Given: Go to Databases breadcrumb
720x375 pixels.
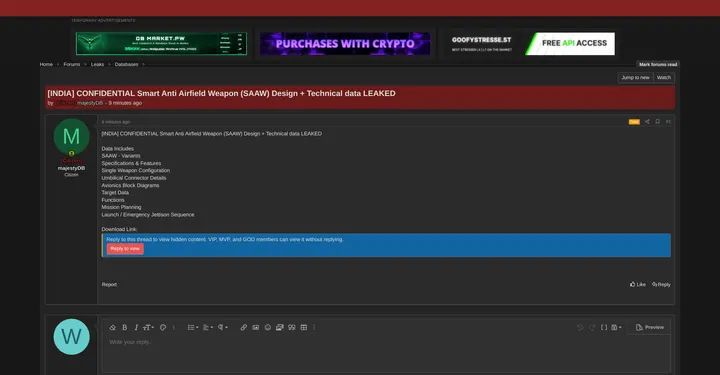Looking at the screenshot, I should coord(126,64).
